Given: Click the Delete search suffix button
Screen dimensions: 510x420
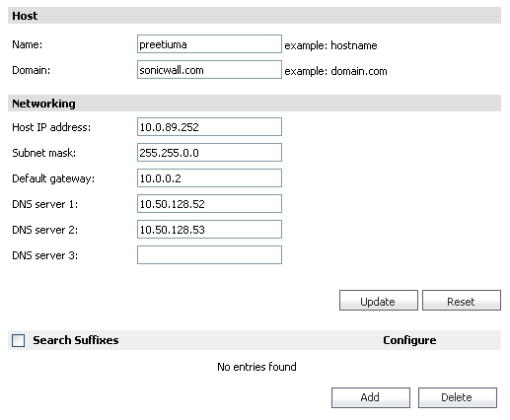Looking at the screenshot, I should 458,397.
